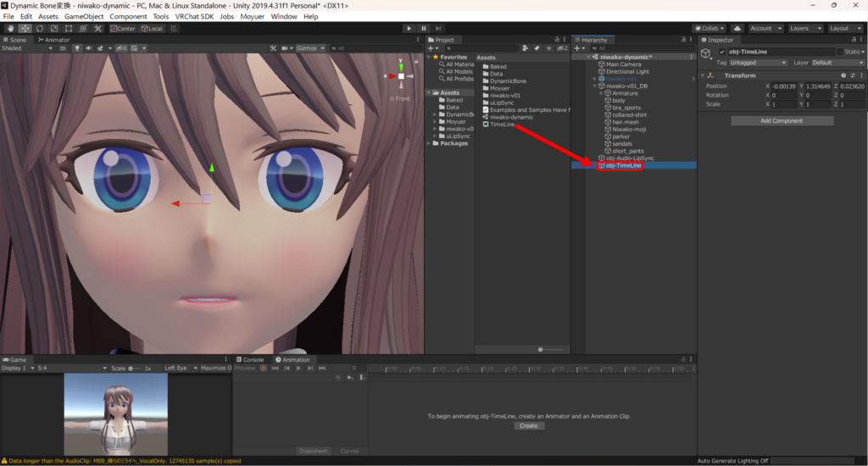This screenshot has height=466, width=868.
Task: Toggle obj-TimeLine active checkbox in Inspector
Action: [x=722, y=52]
